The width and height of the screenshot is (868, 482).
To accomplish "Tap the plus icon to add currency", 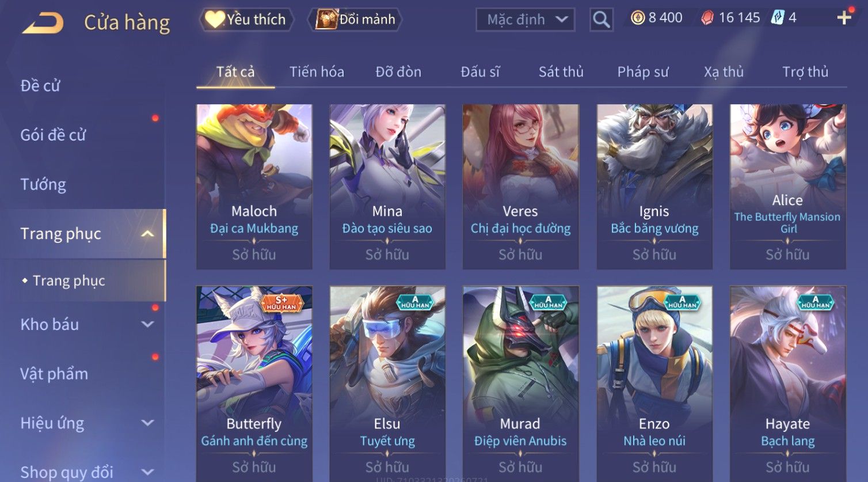I will (x=844, y=18).
